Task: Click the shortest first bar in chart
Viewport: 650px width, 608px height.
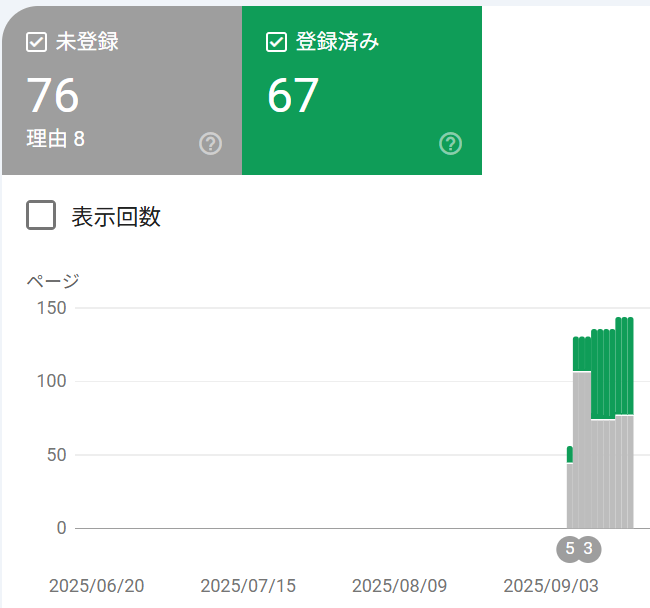Action: point(570,490)
